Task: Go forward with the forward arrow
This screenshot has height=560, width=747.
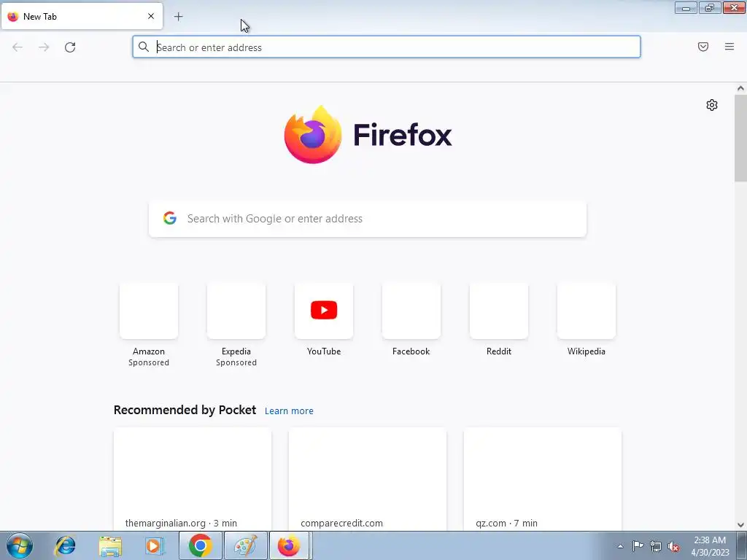Action: pyautogui.click(x=44, y=47)
